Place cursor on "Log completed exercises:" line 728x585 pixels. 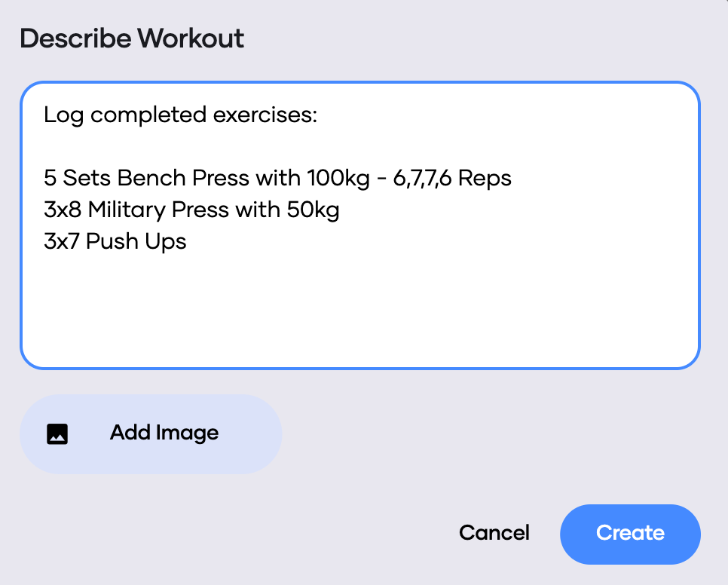(x=181, y=115)
